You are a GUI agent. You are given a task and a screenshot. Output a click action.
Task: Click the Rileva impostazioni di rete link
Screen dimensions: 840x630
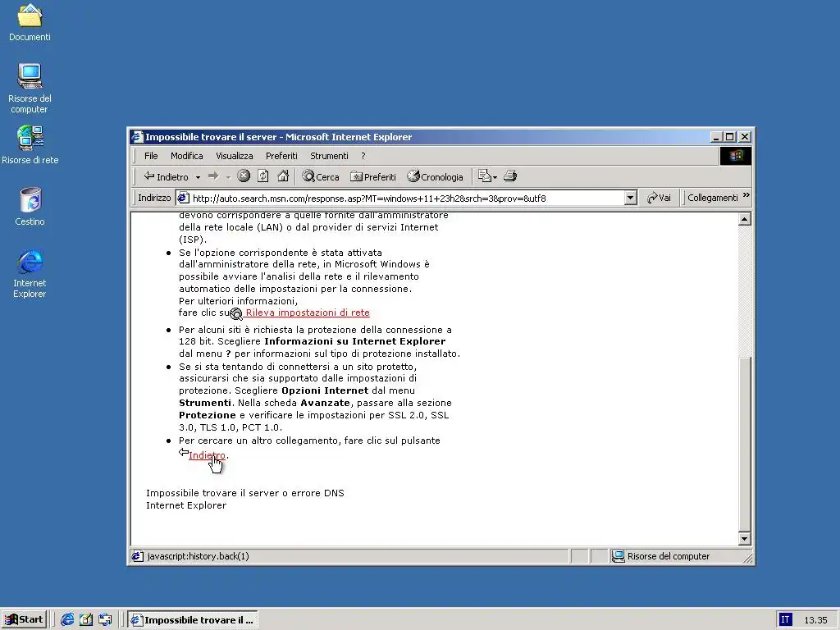(308, 313)
